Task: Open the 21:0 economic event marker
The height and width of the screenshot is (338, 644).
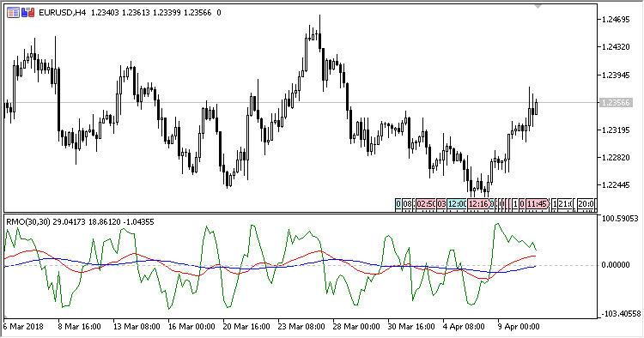Action: 565,204
